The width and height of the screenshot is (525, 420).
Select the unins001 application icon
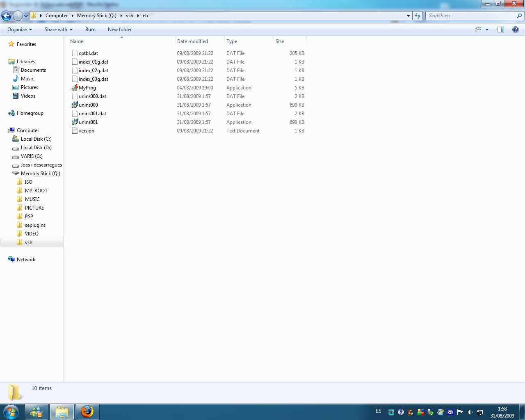point(75,122)
